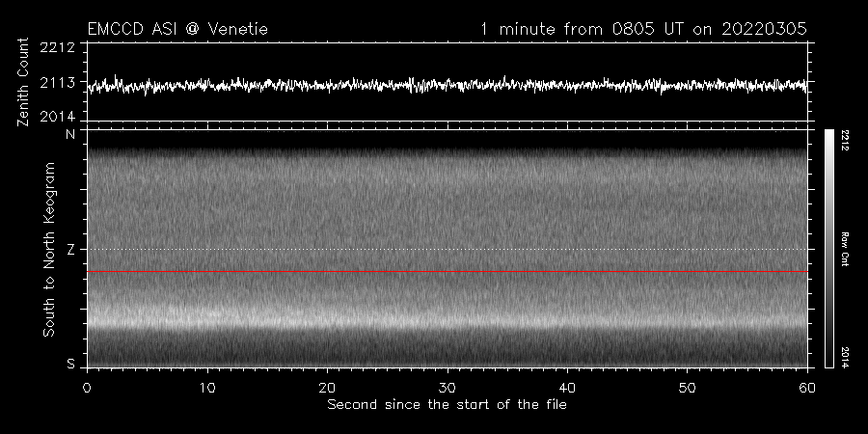Click the dotted white zenith line in keogram
Viewport: 868px width, 434px height.
448,249
